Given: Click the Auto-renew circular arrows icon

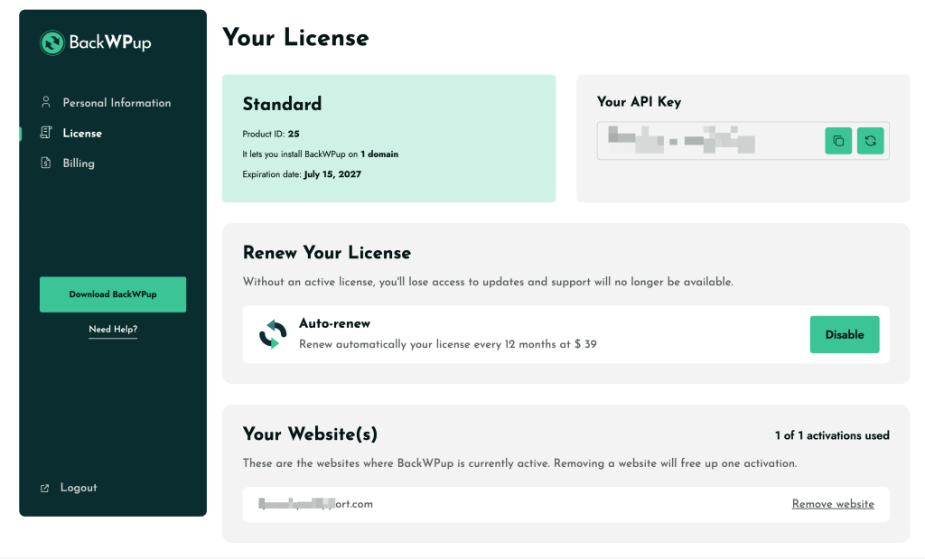Looking at the screenshot, I should click(x=273, y=334).
